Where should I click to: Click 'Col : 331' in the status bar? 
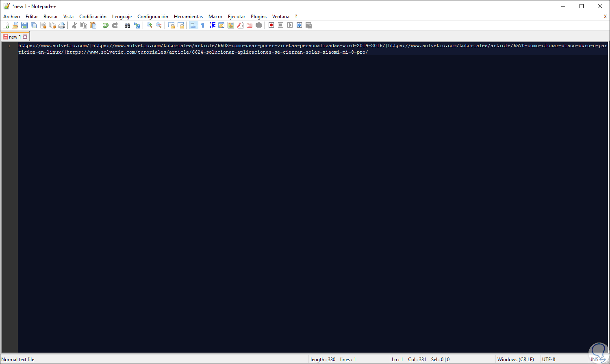417,360
